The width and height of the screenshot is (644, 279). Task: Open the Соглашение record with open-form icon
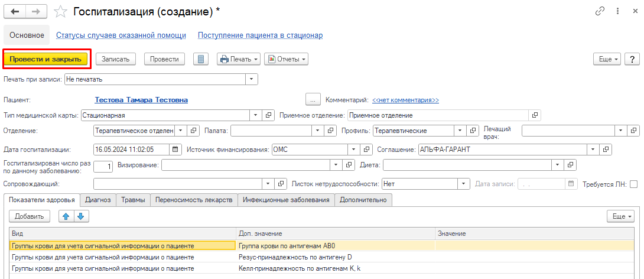[x=606, y=150]
